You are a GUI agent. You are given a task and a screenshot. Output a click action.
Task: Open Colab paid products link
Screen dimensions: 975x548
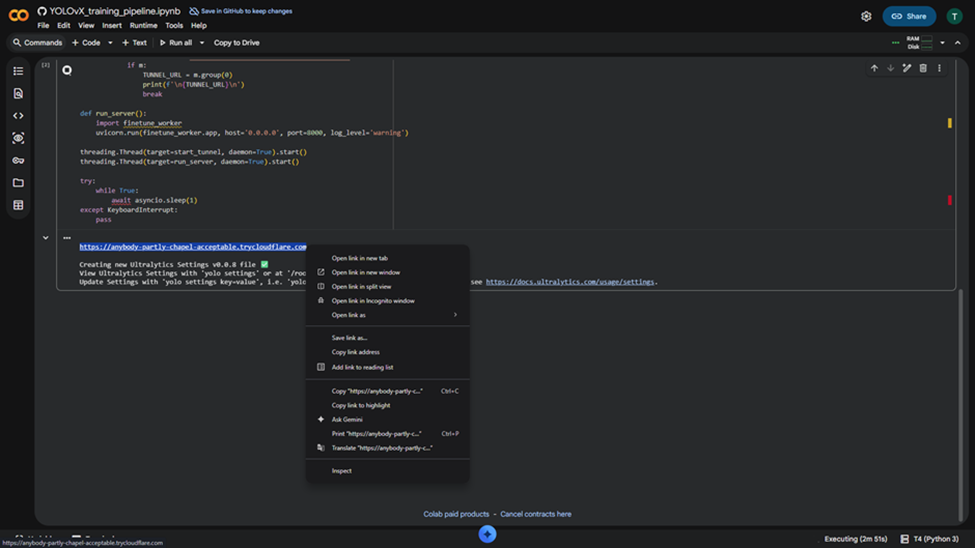point(456,514)
